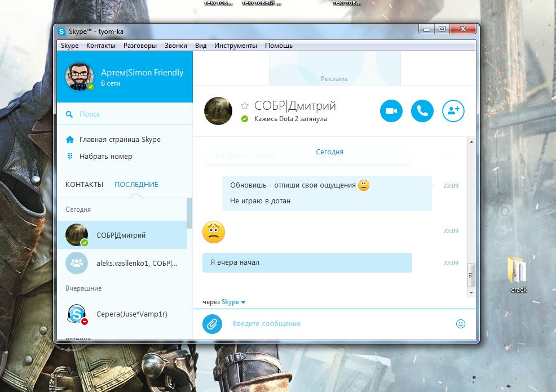Open the crack folder on the desktop
Image resolution: width=556 pixels, height=392 pixels.
click(x=518, y=274)
